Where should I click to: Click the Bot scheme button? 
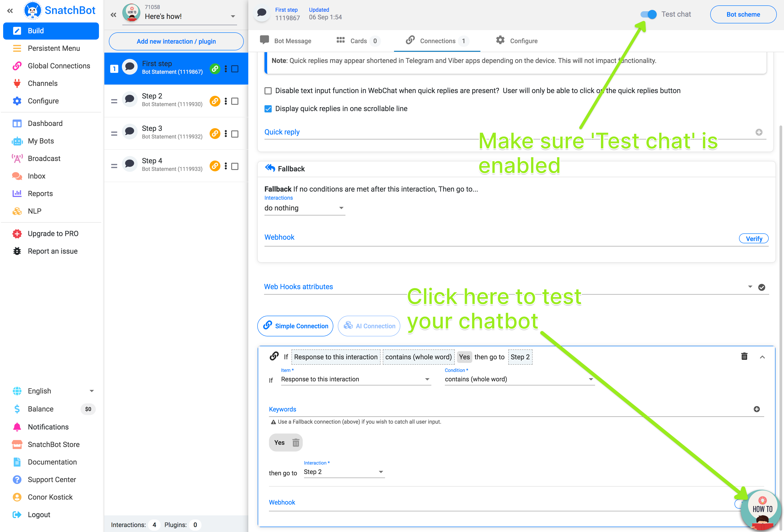[743, 15]
